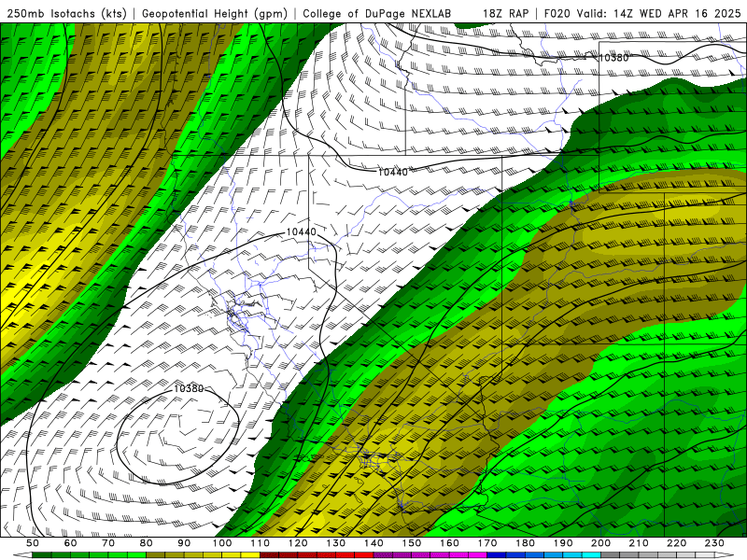Click the 10380 label on the closed oval contour
Screen dimensions: 747x560
(189, 388)
